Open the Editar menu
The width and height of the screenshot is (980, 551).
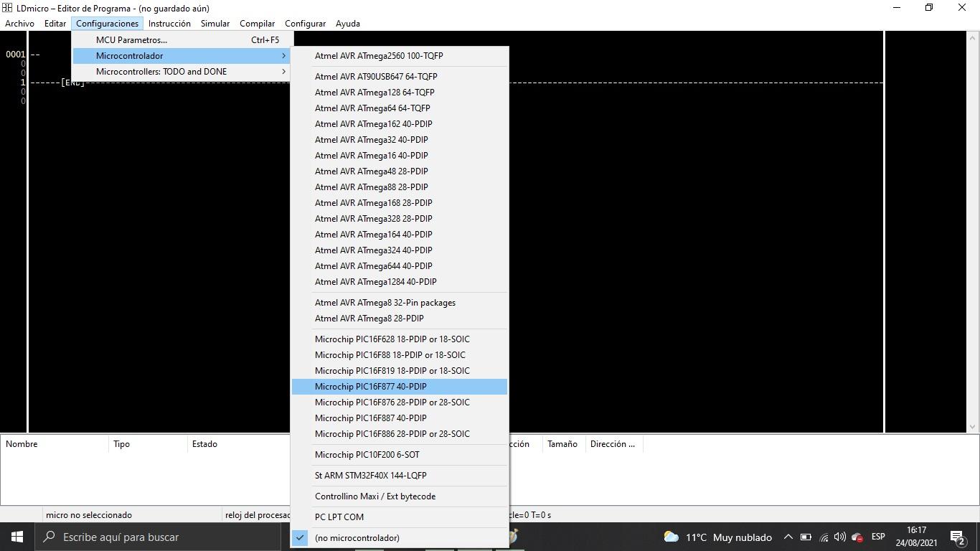[55, 24]
